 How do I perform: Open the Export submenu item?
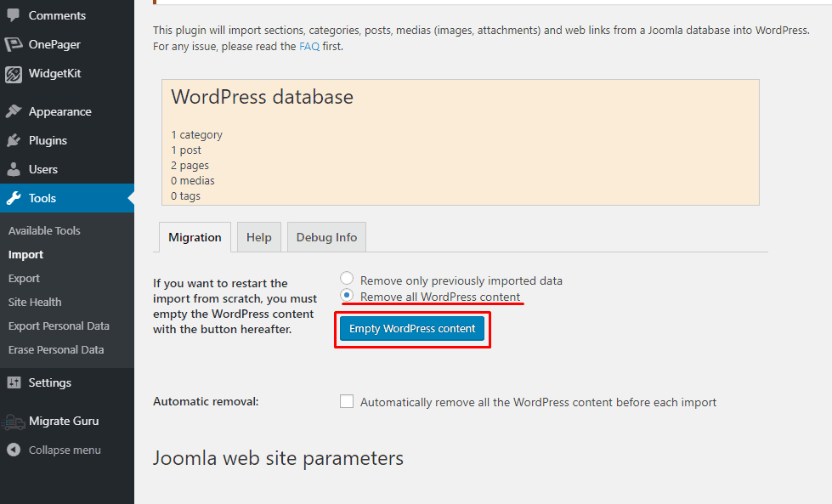click(x=24, y=279)
